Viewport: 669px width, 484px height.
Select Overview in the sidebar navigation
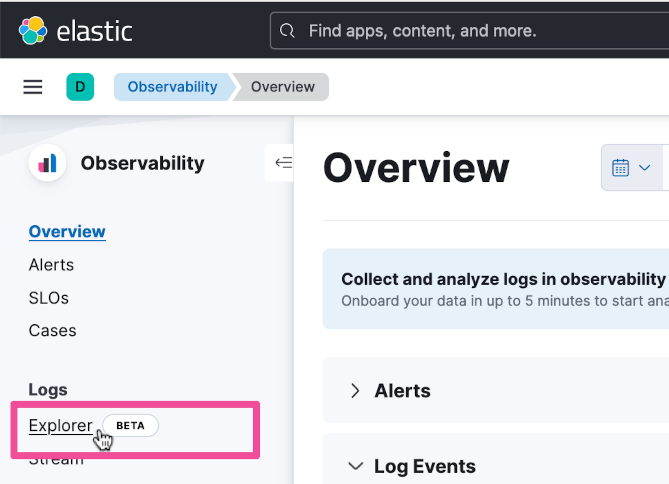point(67,232)
